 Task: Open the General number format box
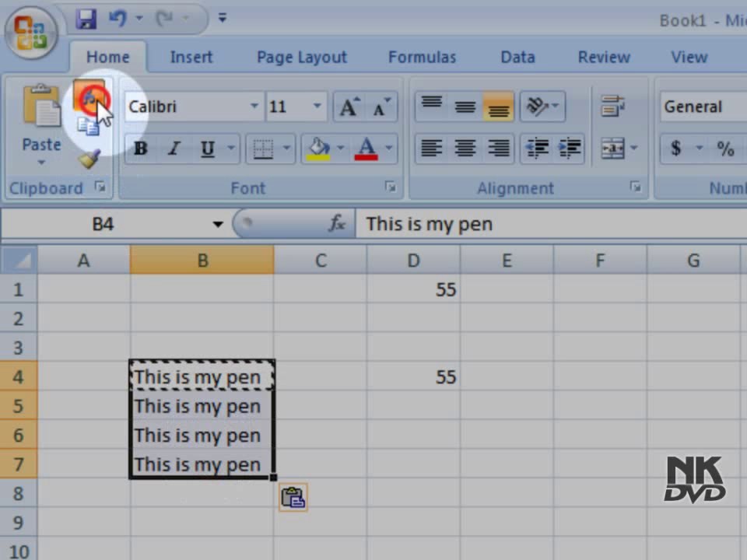[703, 107]
